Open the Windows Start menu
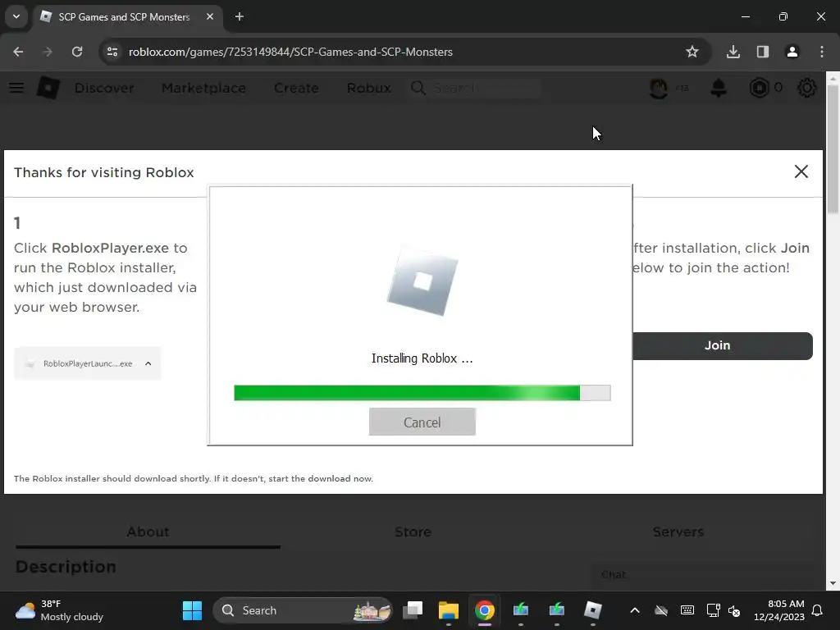The height and width of the screenshot is (630, 840). (192, 610)
